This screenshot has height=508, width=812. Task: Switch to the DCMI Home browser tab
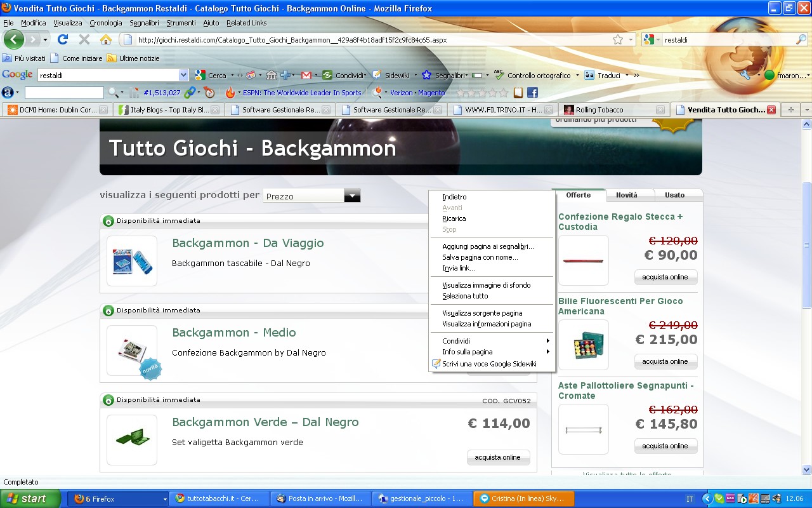pyautogui.click(x=57, y=110)
